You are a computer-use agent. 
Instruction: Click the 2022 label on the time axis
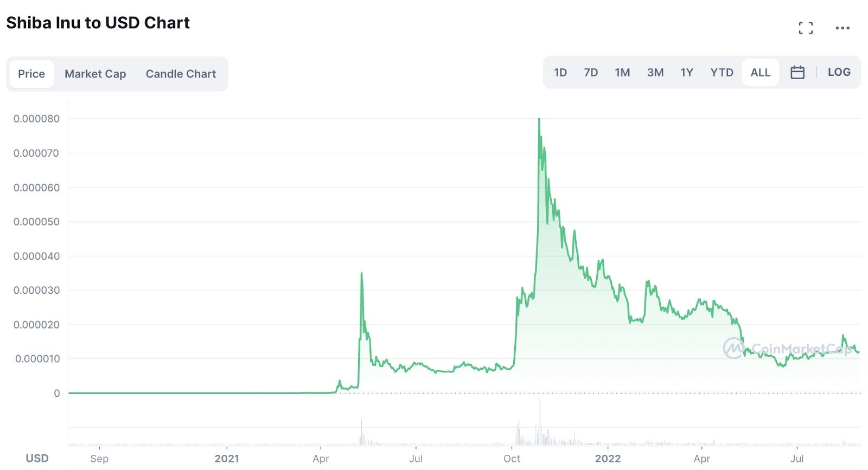point(608,459)
